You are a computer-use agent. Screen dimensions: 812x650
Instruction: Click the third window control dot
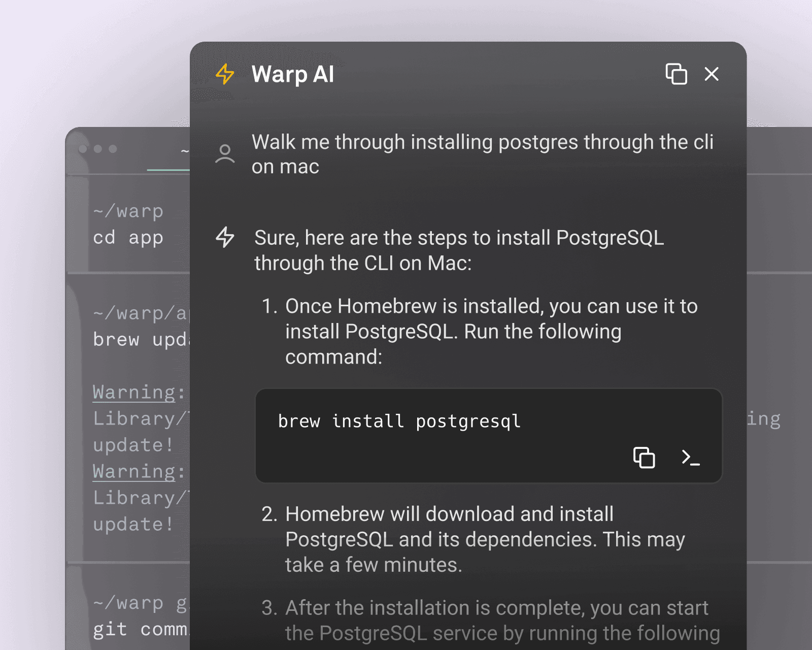[x=113, y=149]
